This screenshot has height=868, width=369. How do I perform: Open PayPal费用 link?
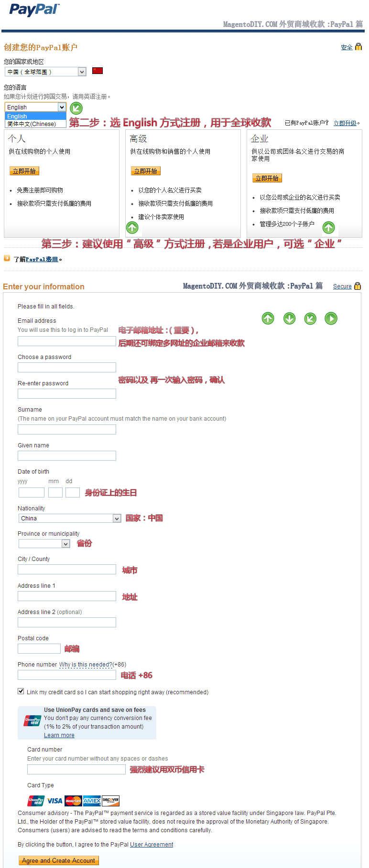tap(42, 259)
